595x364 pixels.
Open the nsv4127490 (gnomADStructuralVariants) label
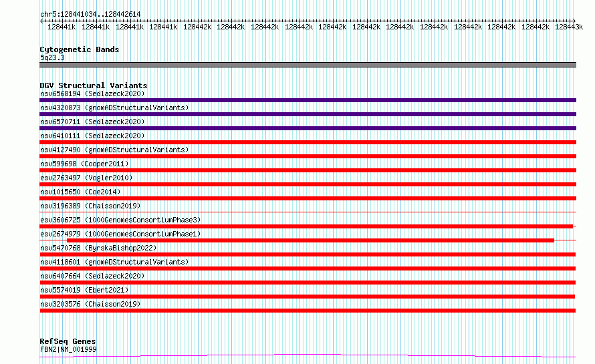[x=114, y=150]
